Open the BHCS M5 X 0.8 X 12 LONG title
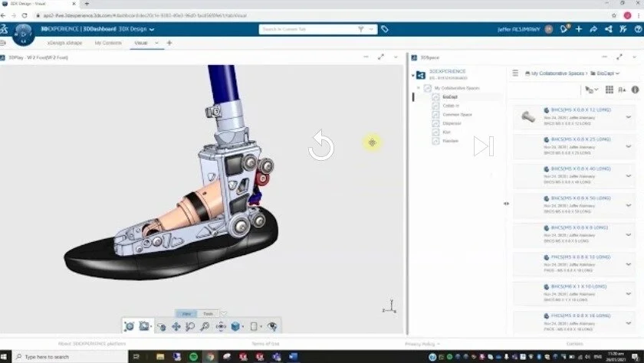644x363 pixels. pos(581,110)
